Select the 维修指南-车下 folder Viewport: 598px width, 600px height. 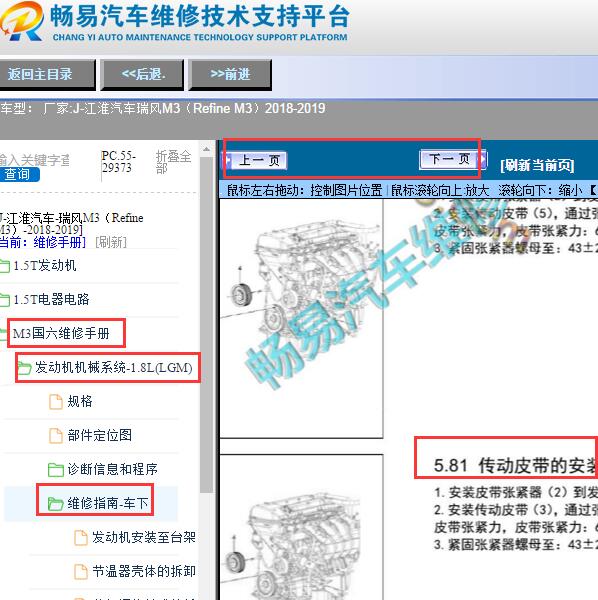coord(108,503)
